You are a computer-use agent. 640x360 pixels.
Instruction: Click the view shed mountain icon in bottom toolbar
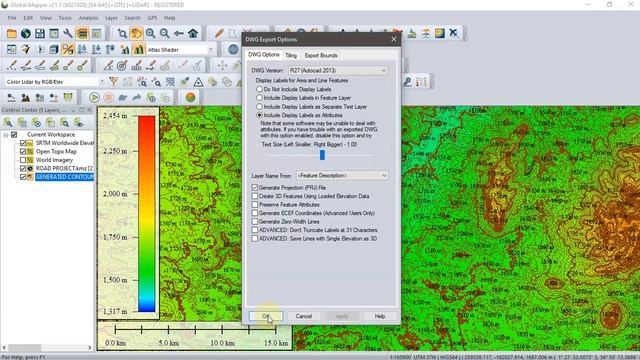pos(25,98)
